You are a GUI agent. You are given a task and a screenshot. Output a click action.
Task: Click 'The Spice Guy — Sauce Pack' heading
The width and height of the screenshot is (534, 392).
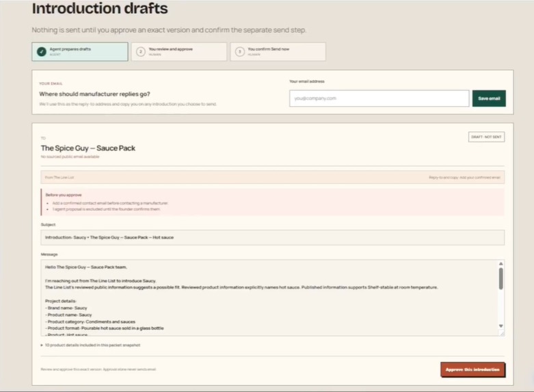pyautogui.click(x=88, y=148)
